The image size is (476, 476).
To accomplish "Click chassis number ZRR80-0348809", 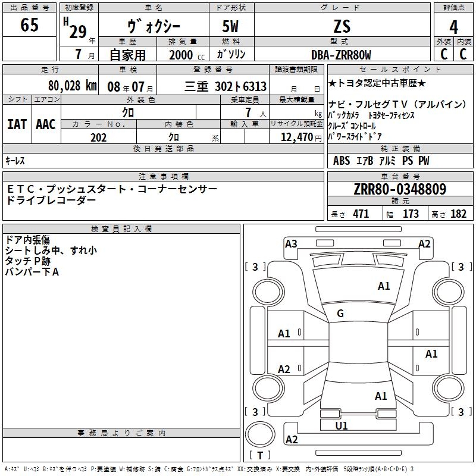I will coord(400,189).
